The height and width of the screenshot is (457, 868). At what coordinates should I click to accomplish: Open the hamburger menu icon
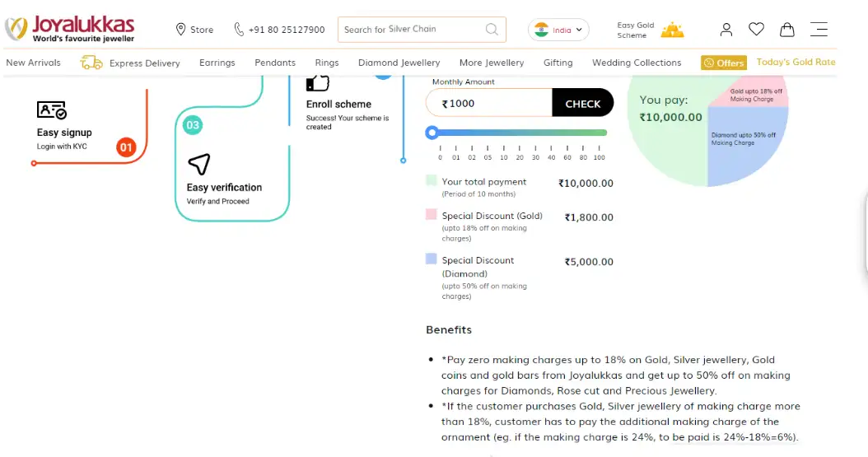pos(819,30)
